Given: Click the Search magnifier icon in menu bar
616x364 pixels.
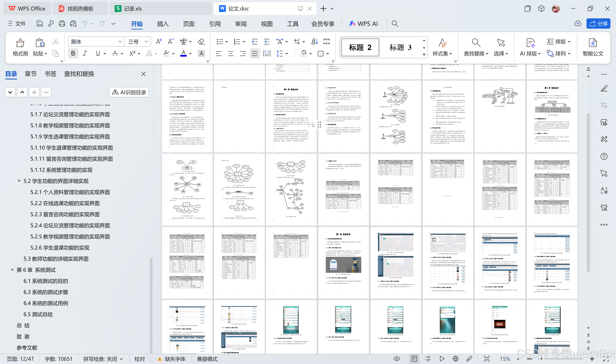Looking at the screenshot, I should pos(395,23).
